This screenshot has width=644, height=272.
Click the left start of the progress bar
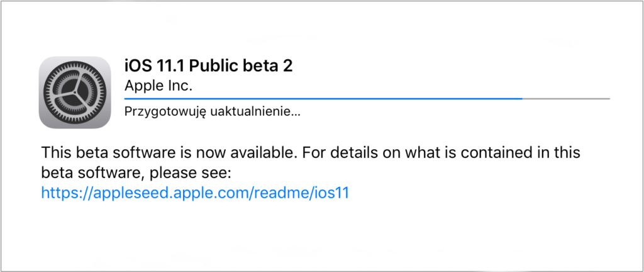127,98
